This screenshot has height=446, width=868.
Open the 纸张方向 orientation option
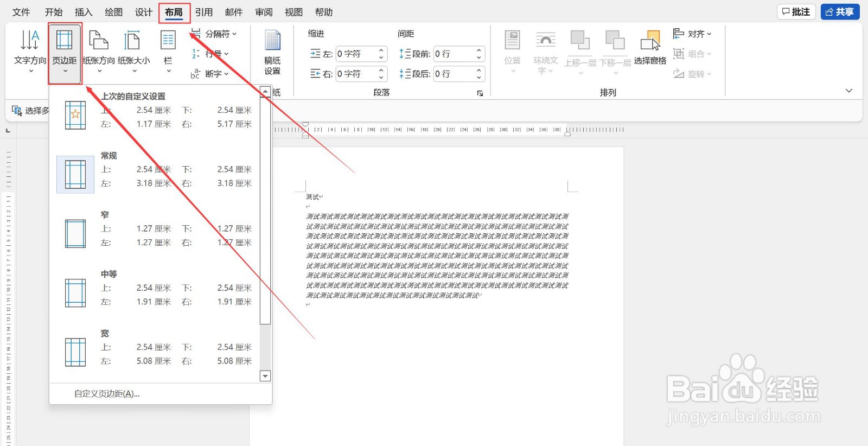coord(99,52)
